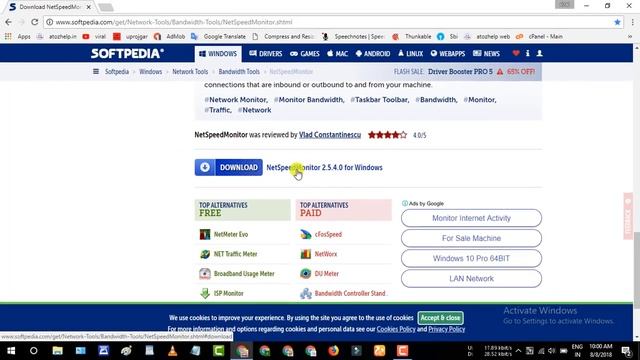This screenshot has height=360, width=640.
Task: Click the DU Meter app icon
Action: [x=305, y=273]
